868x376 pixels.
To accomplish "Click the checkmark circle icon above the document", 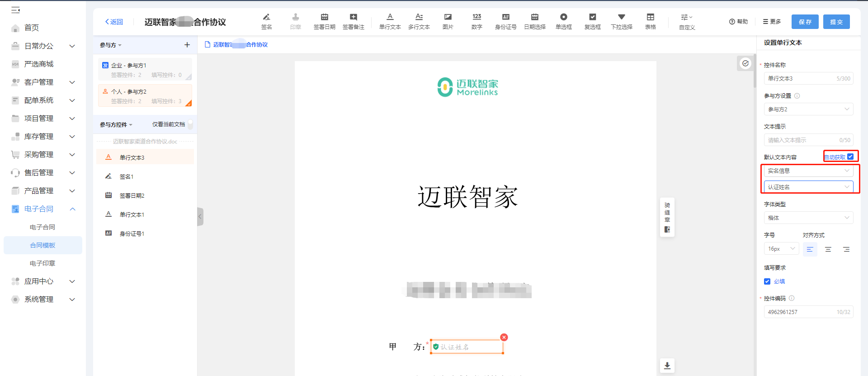I will tap(745, 63).
